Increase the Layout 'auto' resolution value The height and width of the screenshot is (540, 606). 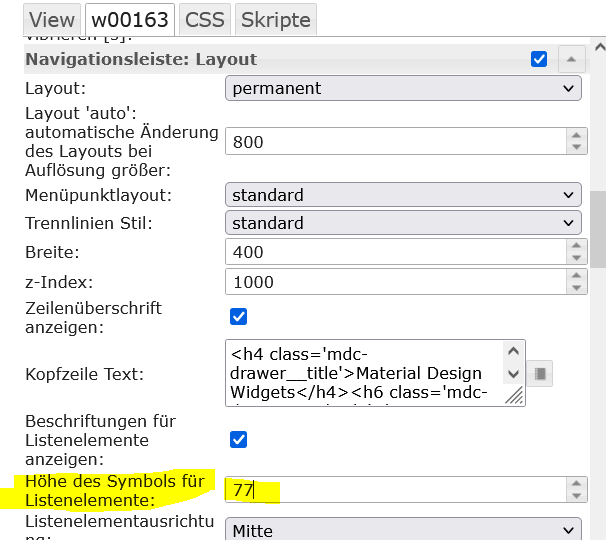coord(577,135)
